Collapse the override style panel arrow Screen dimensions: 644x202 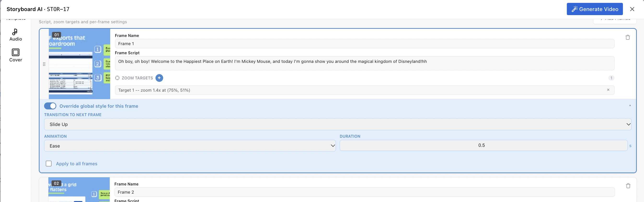[630, 105]
